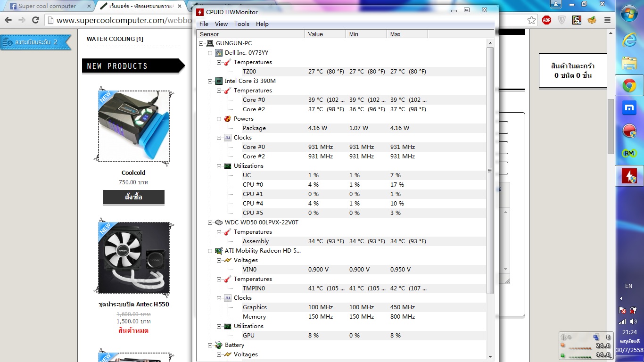Click the Value column header
This screenshot has width=644, height=362.
[x=325, y=34]
